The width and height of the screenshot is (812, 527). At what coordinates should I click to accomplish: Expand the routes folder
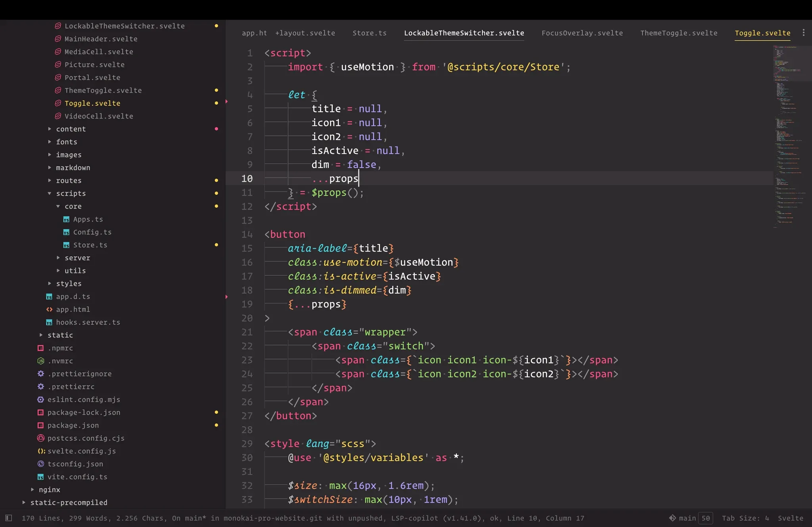[50, 180]
